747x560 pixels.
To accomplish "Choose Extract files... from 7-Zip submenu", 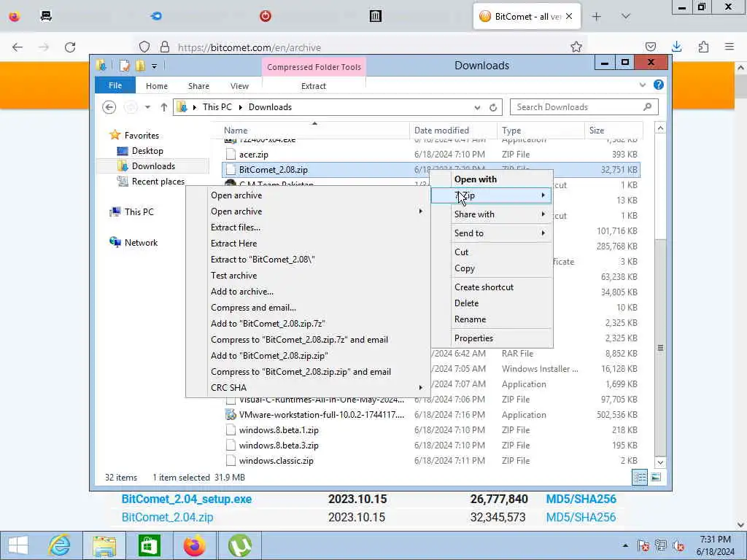I will [236, 227].
